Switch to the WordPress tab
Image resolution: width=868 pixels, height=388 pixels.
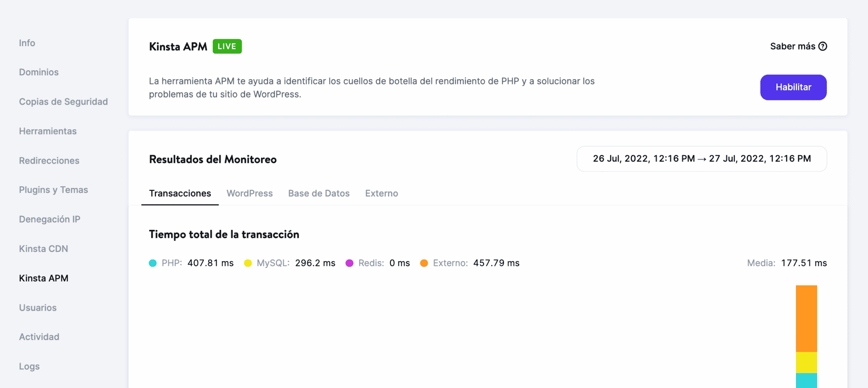[x=250, y=193]
